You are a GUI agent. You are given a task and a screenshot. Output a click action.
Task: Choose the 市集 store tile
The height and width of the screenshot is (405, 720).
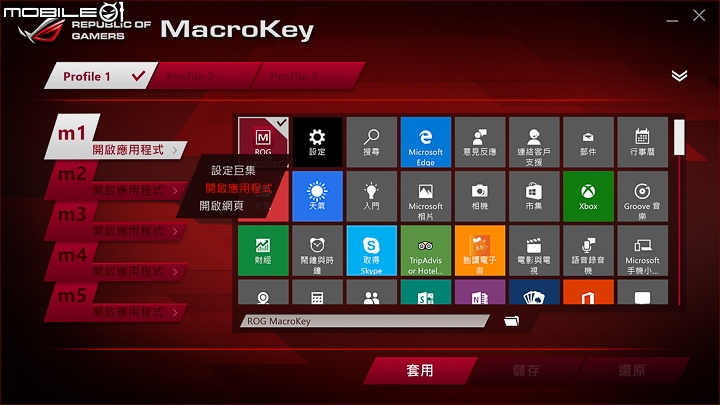534,196
